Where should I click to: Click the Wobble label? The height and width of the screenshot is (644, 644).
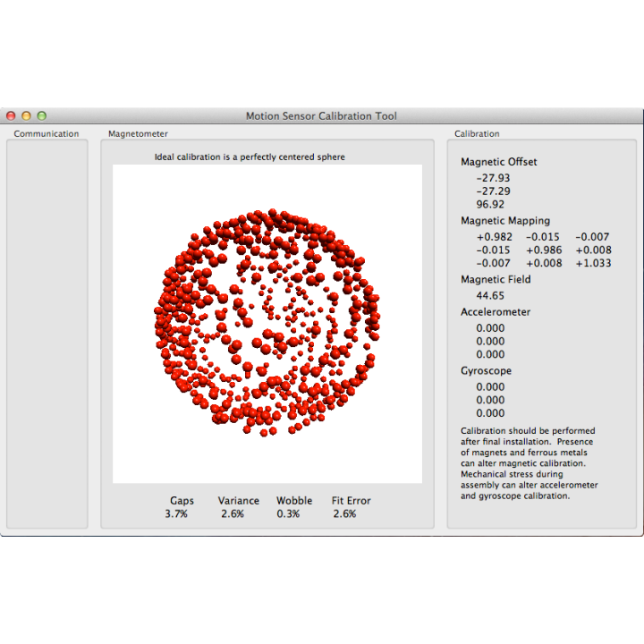(294, 501)
